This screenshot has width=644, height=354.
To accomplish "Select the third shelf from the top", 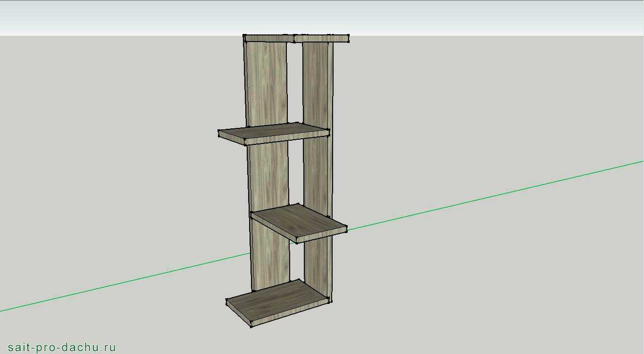I will [299, 223].
